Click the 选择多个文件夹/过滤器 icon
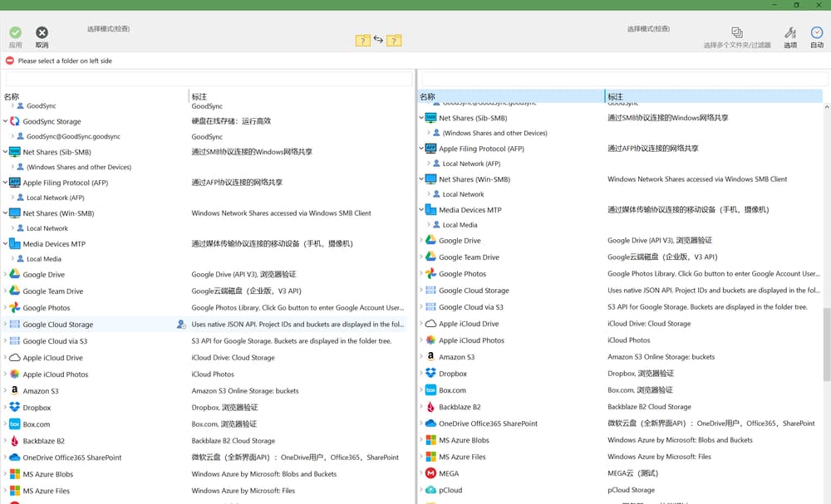Screen dimensions: 831x504 tap(736, 32)
